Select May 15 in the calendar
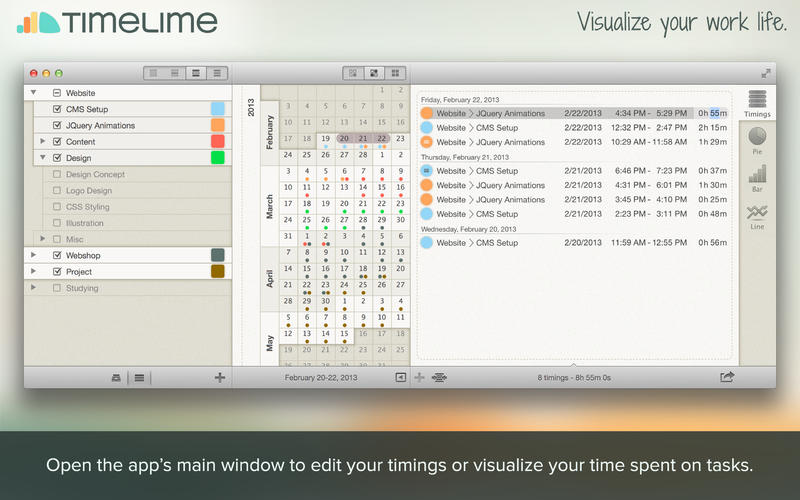Image resolution: width=800 pixels, height=500 pixels. click(x=344, y=336)
